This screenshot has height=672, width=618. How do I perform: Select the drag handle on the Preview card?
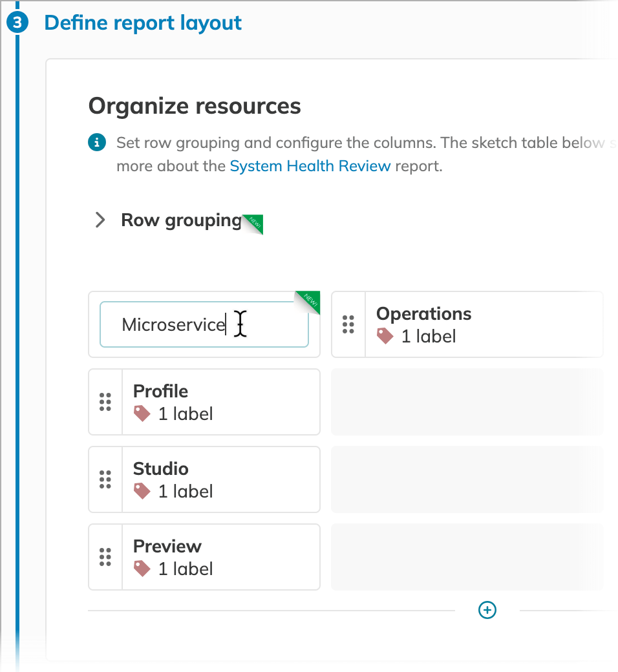pos(105,557)
